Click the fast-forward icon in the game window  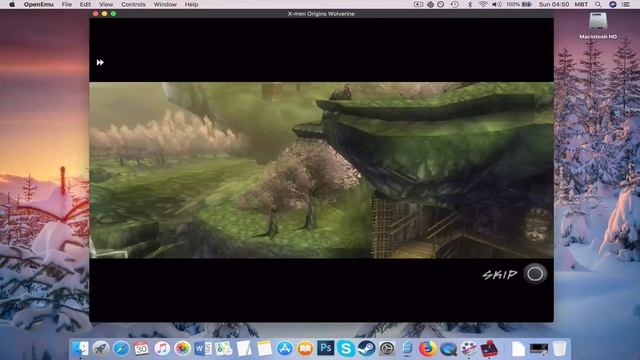click(x=100, y=62)
